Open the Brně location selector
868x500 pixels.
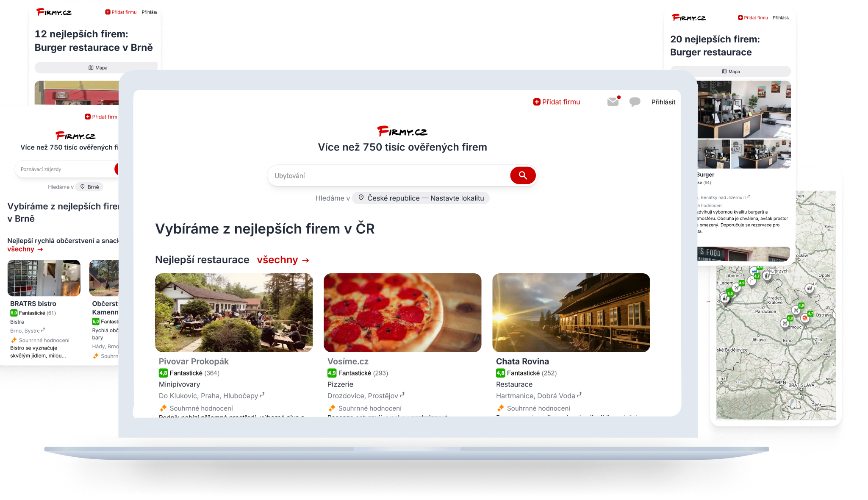click(x=89, y=187)
